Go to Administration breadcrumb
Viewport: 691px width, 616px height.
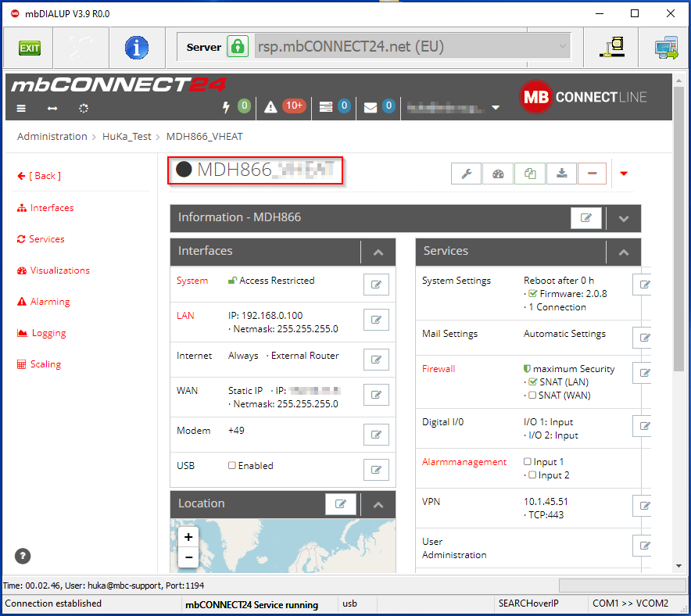coord(52,137)
